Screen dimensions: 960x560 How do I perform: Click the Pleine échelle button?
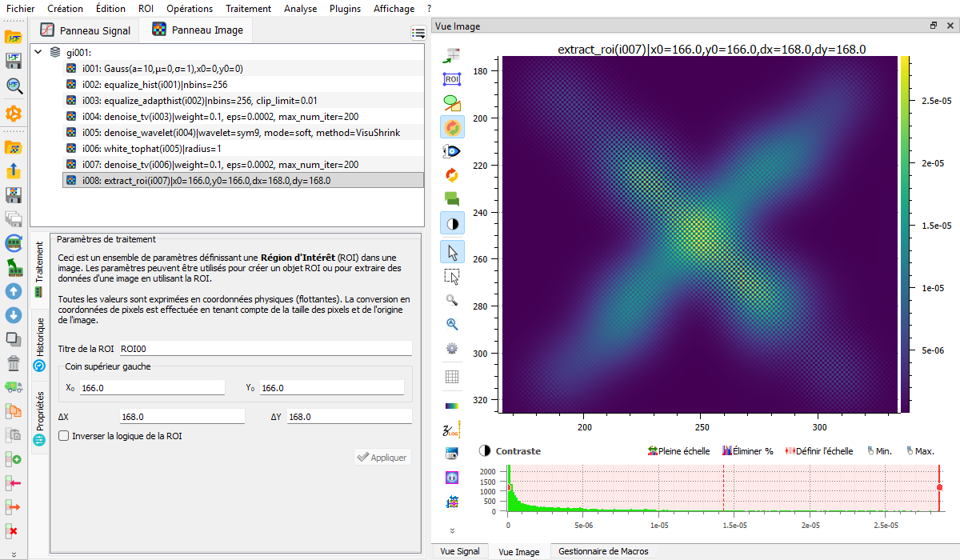(x=678, y=451)
